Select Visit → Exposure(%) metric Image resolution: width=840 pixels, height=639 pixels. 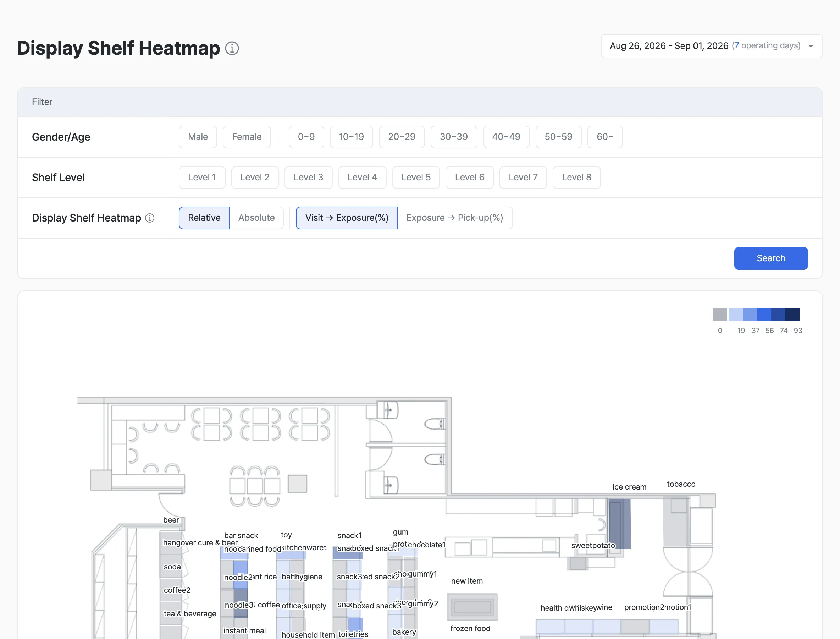pyautogui.click(x=347, y=218)
